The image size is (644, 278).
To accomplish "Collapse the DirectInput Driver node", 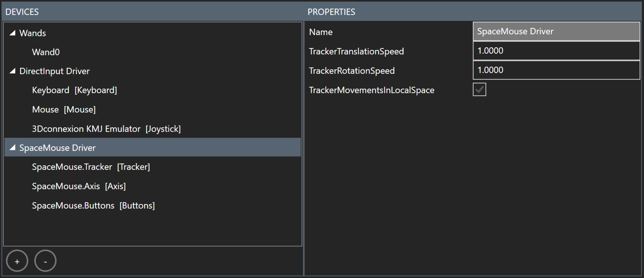I will coord(13,71).
